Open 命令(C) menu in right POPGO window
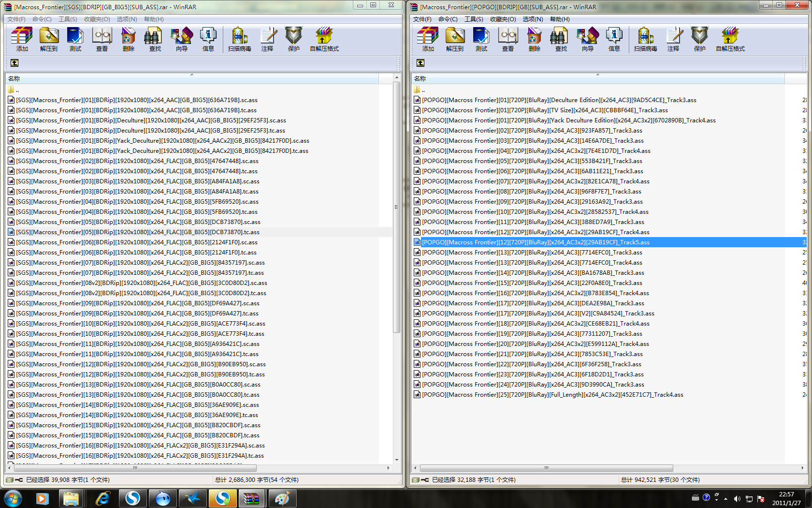 [x=448, y=19]
